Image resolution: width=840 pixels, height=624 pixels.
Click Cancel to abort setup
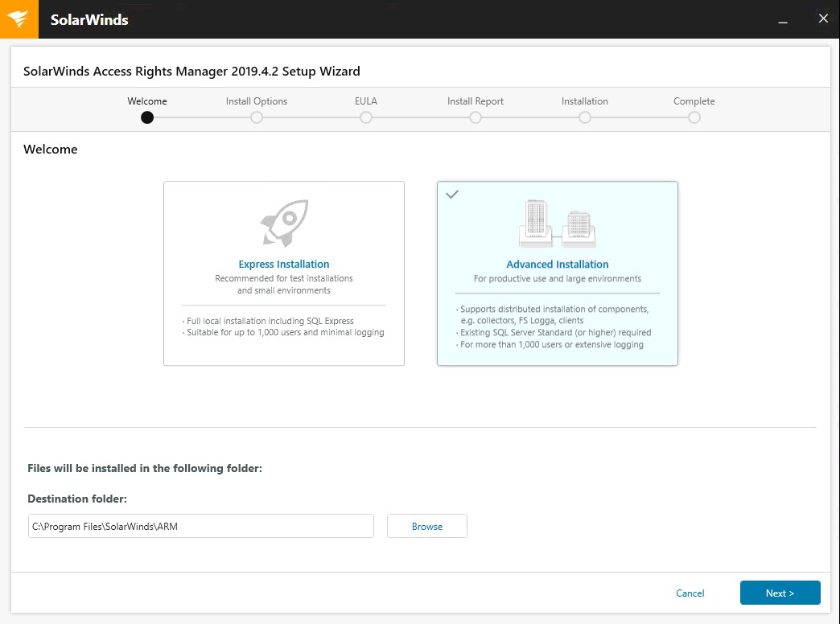tap(690, 593)
